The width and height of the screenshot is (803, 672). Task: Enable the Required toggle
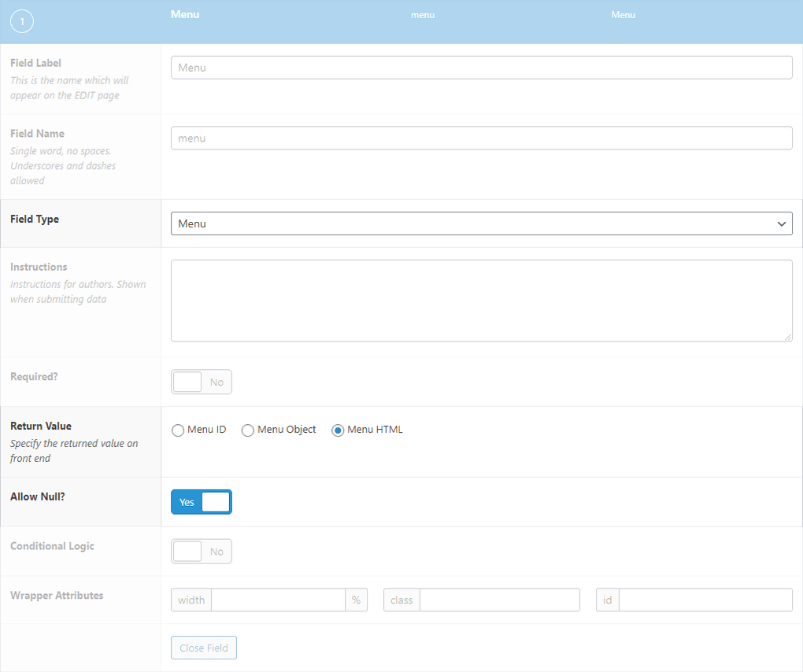(x=202, y=382)
